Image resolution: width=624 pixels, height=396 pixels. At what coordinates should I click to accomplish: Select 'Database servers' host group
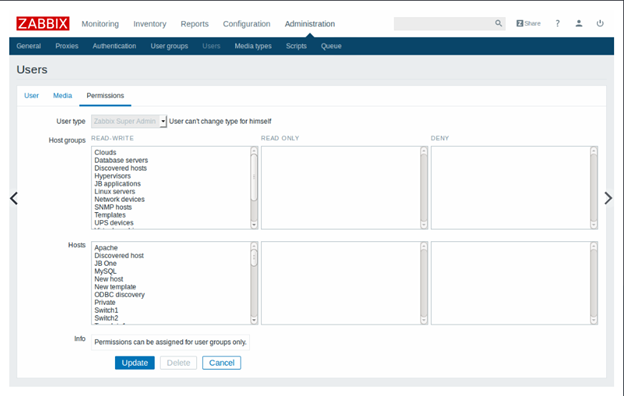pyautogui.click(x=121, y=160)
